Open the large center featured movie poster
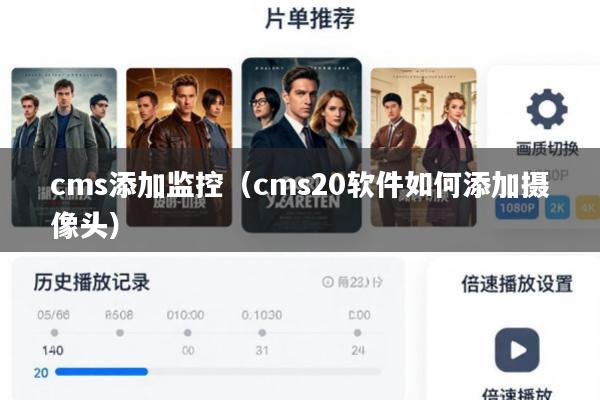Screen dimensions: 600x400 pyautogui.click(x=302, y=145)
